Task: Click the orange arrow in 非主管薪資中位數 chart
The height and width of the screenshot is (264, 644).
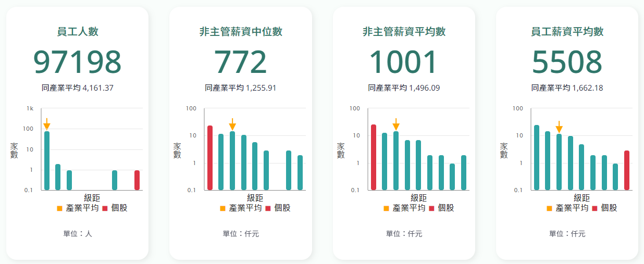Action: [232, 124]
